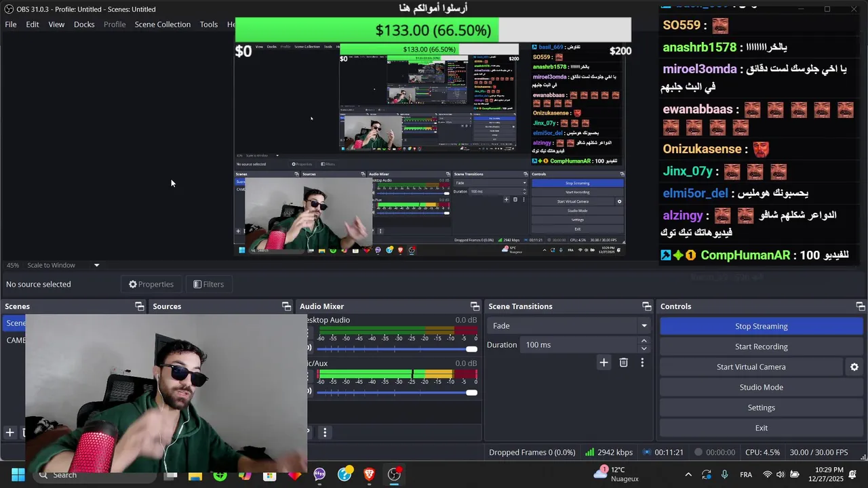Open notifications bell in tray
Image resolution: width=868 pixels, height=488 pixels.
pyautogui.click(x=853, y=474)
